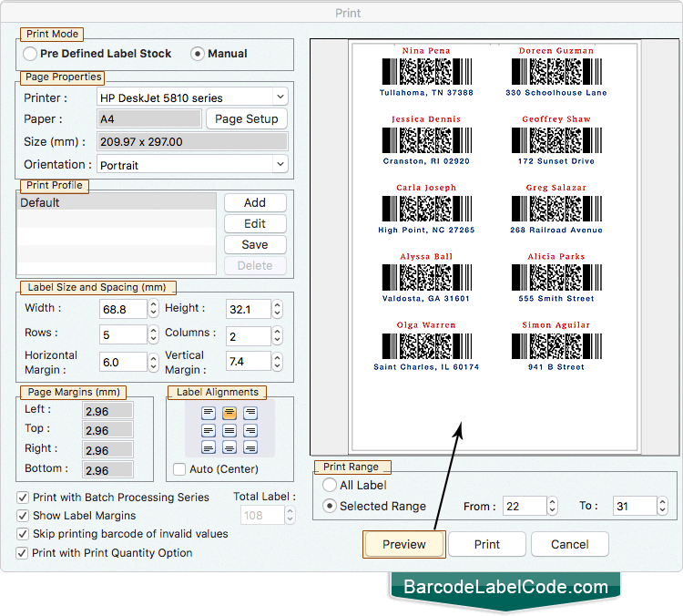Select middle-center label alignment icon
683x616 pixels.
[229, 431]
